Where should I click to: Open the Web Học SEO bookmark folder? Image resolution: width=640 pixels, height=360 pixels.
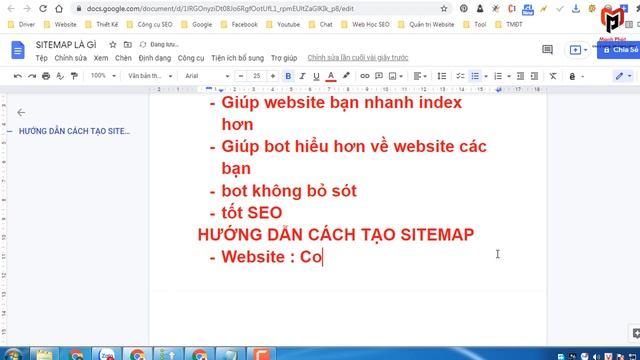[x=365, y=24]
